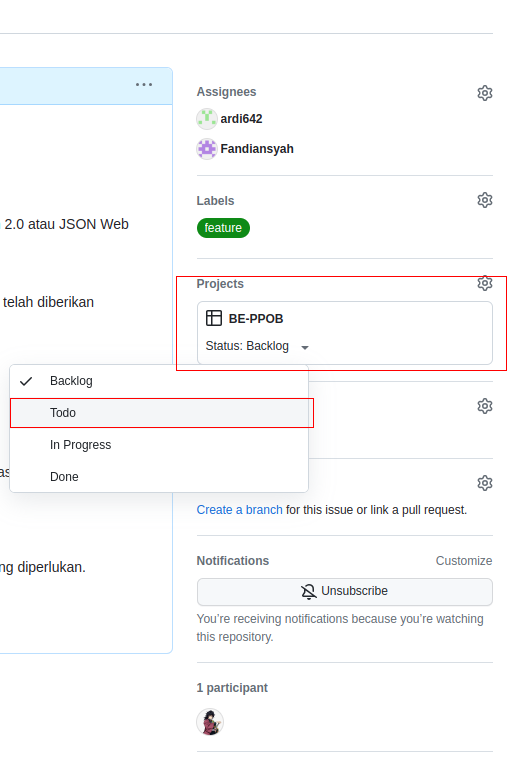Click the feature label tag
525x769 pixels.
click(223, 228)
